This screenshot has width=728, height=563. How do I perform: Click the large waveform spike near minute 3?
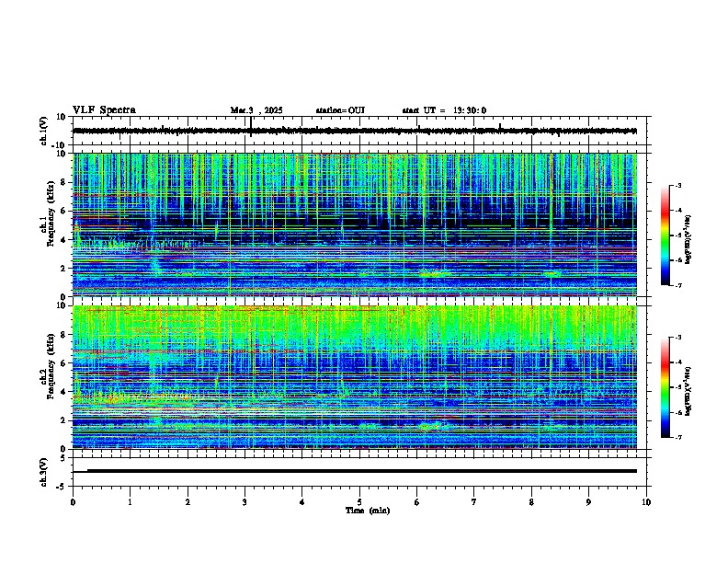(x=251, y=127)
